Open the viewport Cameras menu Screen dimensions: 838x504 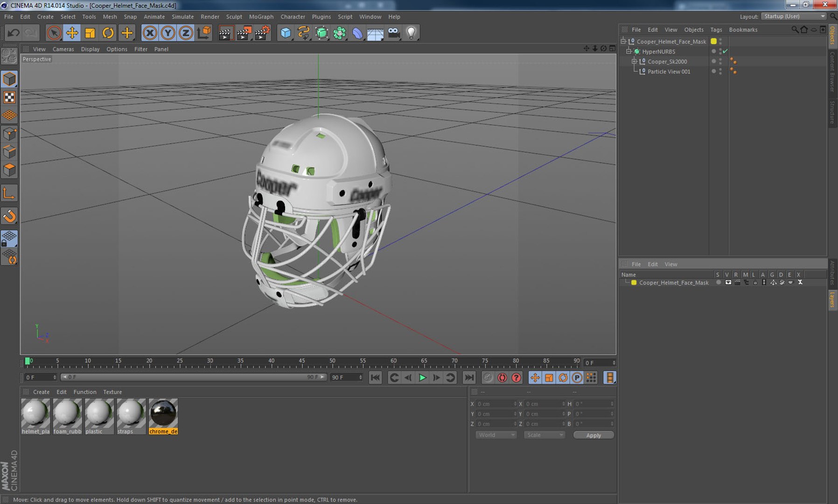pos(63,49)
